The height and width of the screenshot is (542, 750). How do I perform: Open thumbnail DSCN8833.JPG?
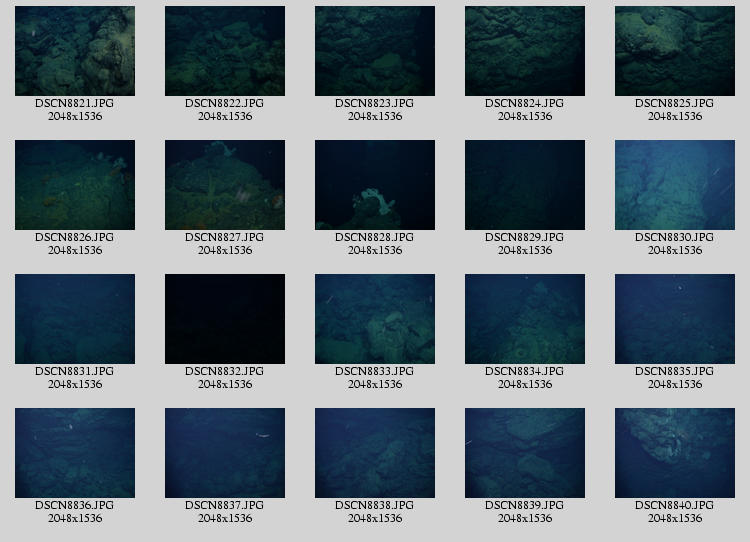click(x=375, y=319)
